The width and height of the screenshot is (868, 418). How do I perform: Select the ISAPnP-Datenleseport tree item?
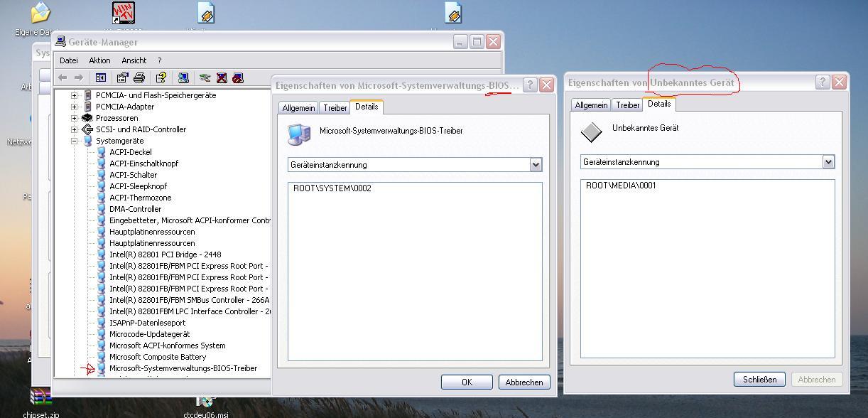tap(147, 323)
